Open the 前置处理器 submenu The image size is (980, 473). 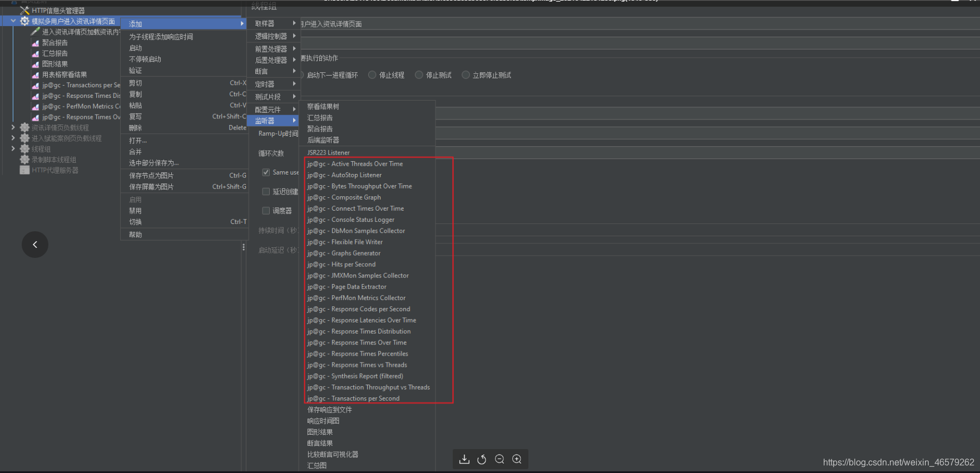(x=275, y=49)
